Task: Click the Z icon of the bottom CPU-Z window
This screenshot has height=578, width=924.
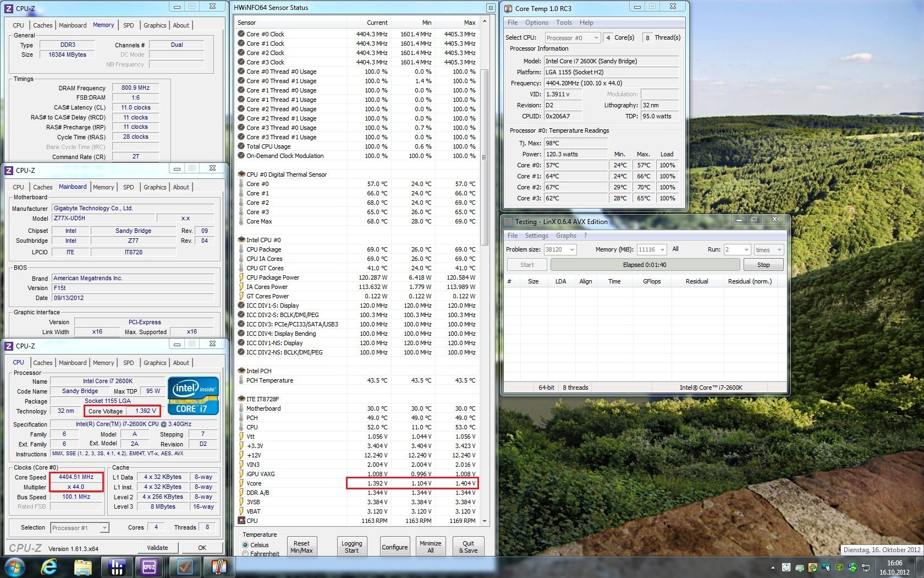Action: (x=9, y=346)
